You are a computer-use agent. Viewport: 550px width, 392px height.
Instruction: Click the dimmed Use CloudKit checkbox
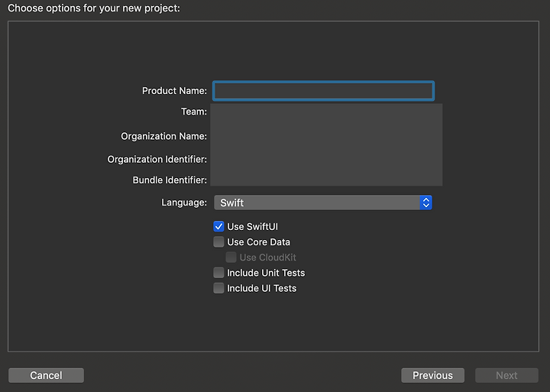coord(231,258)
